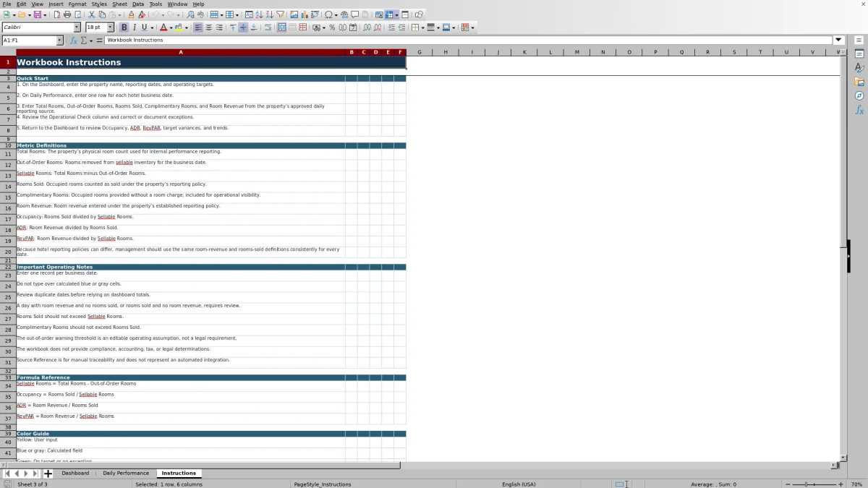Toggle Freeze Rows and Columns button
868x488 pixels.
coord(389,14)
